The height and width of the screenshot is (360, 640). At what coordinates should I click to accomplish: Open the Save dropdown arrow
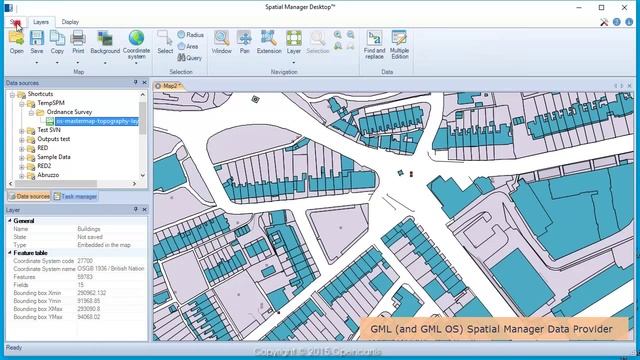(37, 63)
